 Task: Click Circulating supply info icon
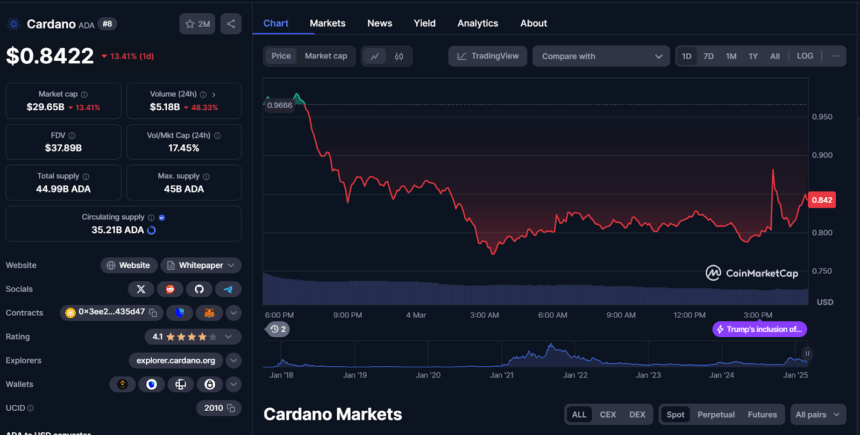[x=151, y=218]
